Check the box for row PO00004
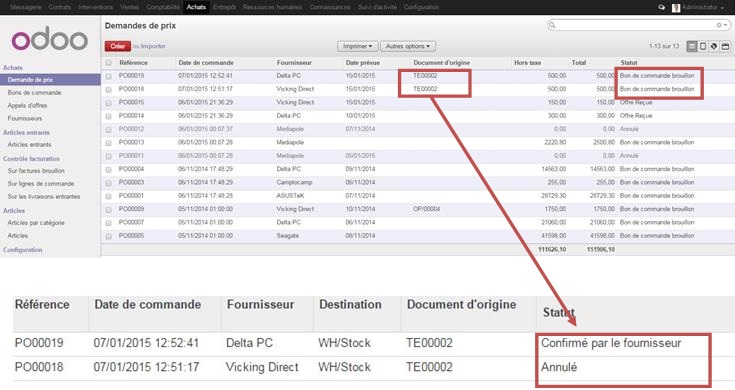 [109, 169]
